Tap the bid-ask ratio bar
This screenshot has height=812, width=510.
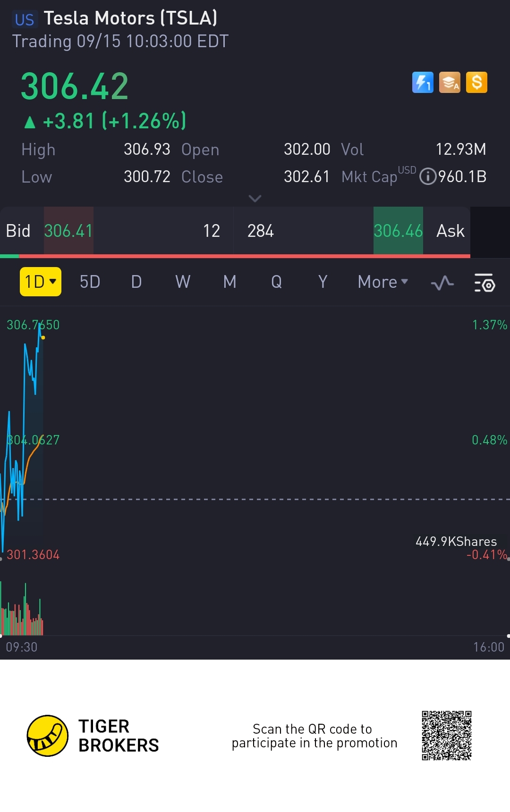(x=235, y=256)
